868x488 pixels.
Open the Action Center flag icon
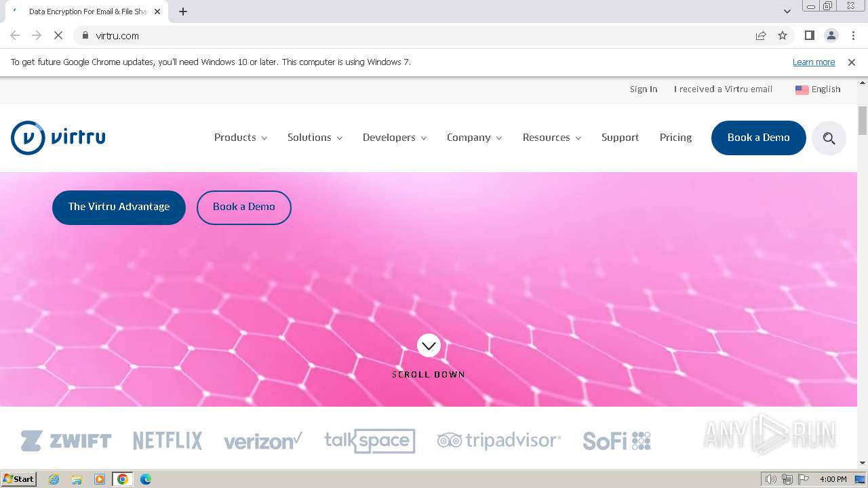804,479
